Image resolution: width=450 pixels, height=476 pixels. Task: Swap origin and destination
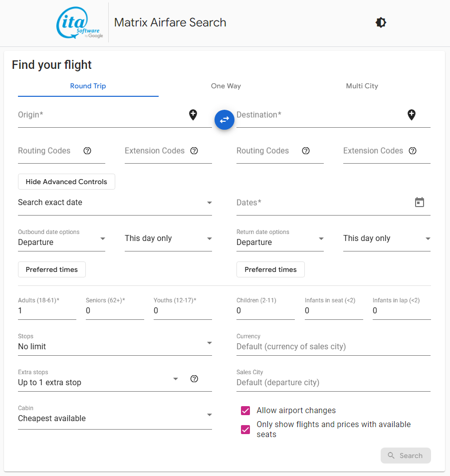click(224, 120)
